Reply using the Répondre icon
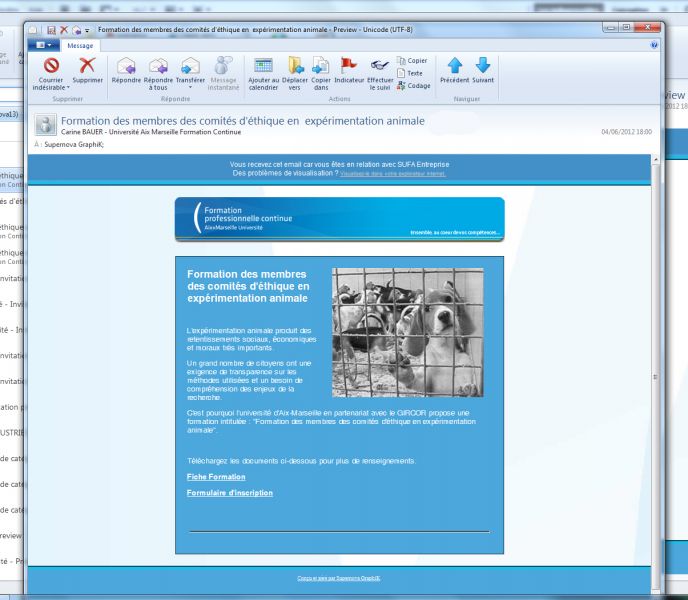 point(126,70)
